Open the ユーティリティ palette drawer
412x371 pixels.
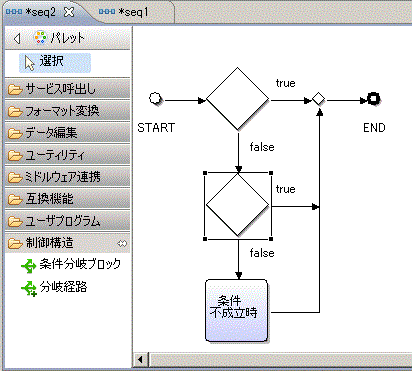(x=68, y=155)
